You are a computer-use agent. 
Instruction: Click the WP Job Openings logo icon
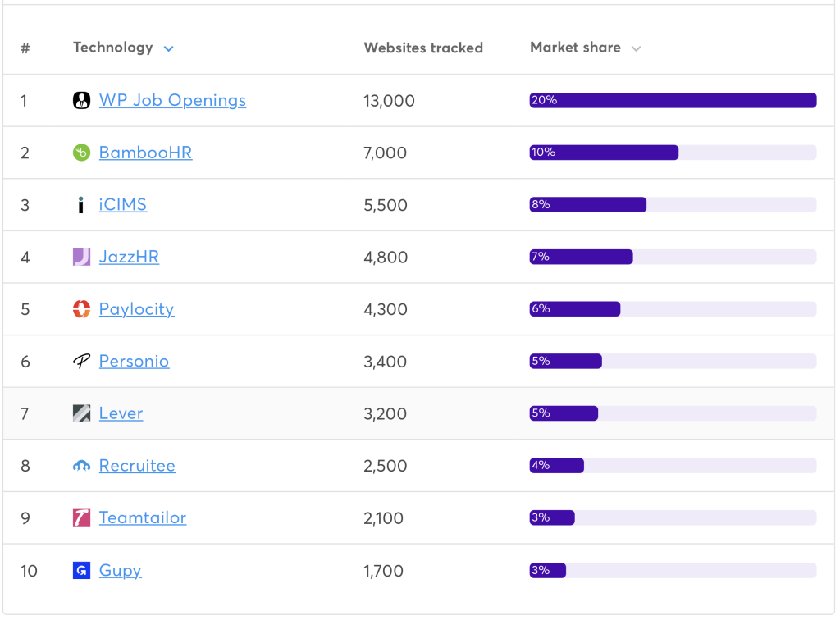coord(81,100)
